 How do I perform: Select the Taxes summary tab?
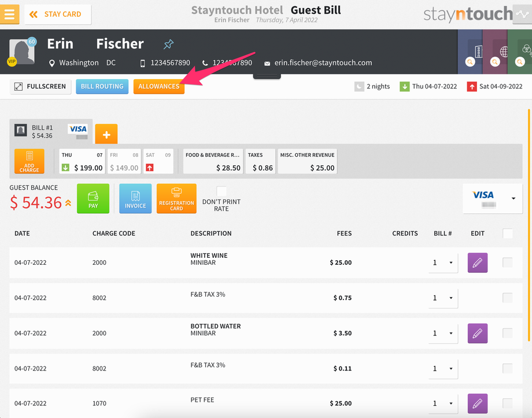pyautogui.click(x=260, y=161)
